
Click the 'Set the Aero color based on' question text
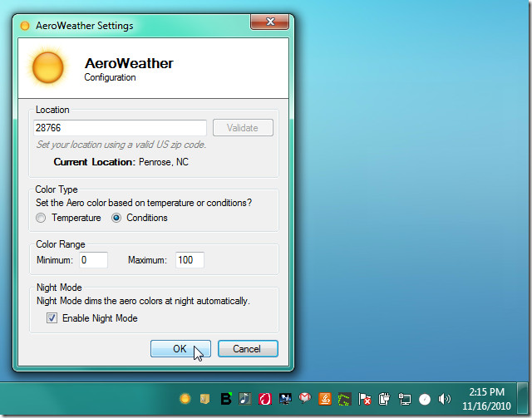144,203
